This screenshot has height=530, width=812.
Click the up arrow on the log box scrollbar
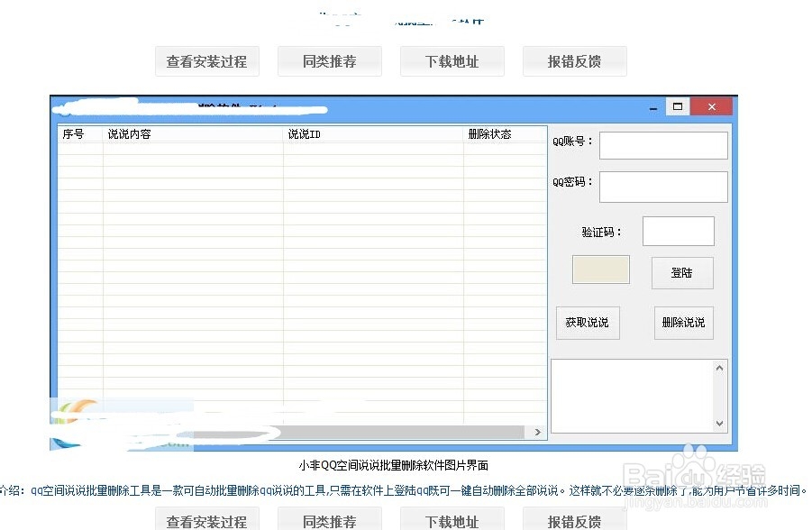719,367
